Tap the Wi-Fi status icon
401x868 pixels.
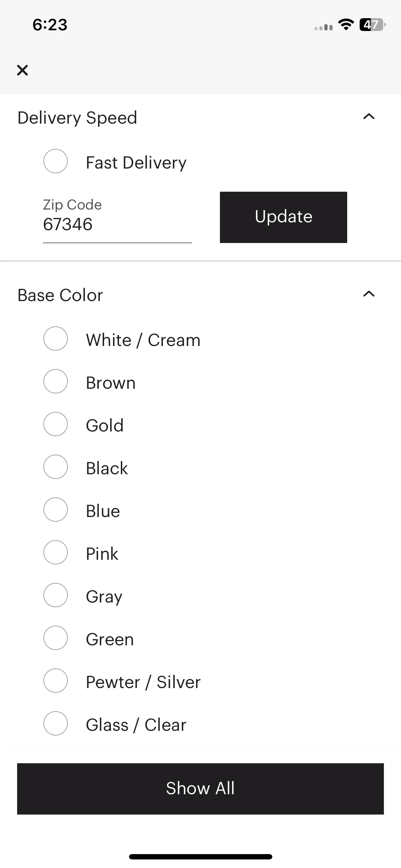tap(346, 25)
